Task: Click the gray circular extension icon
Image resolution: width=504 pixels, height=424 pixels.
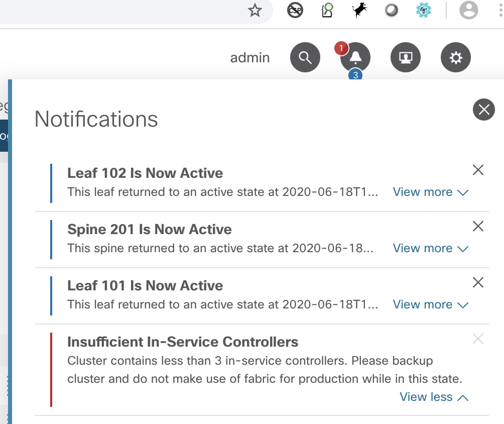Action: (x=392, y=10)
